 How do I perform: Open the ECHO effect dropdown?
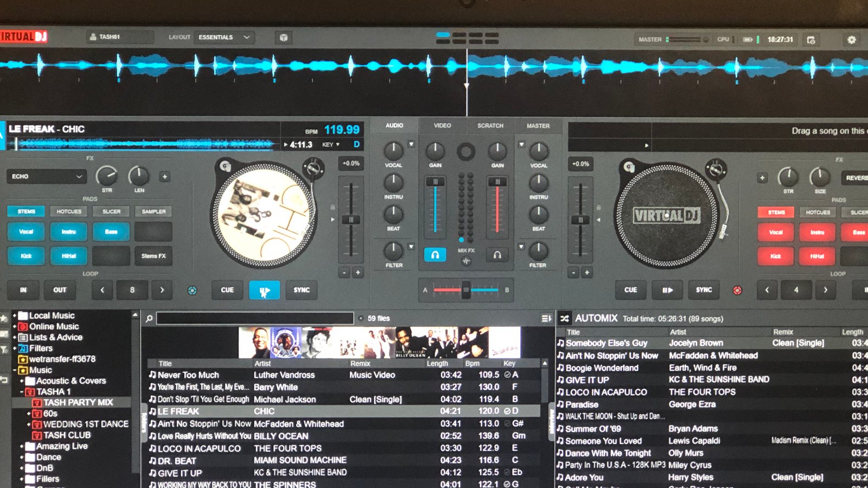pos(47,177)
